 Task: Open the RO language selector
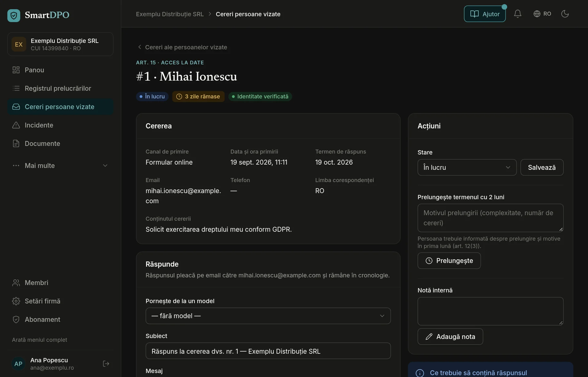click(542, 14)
